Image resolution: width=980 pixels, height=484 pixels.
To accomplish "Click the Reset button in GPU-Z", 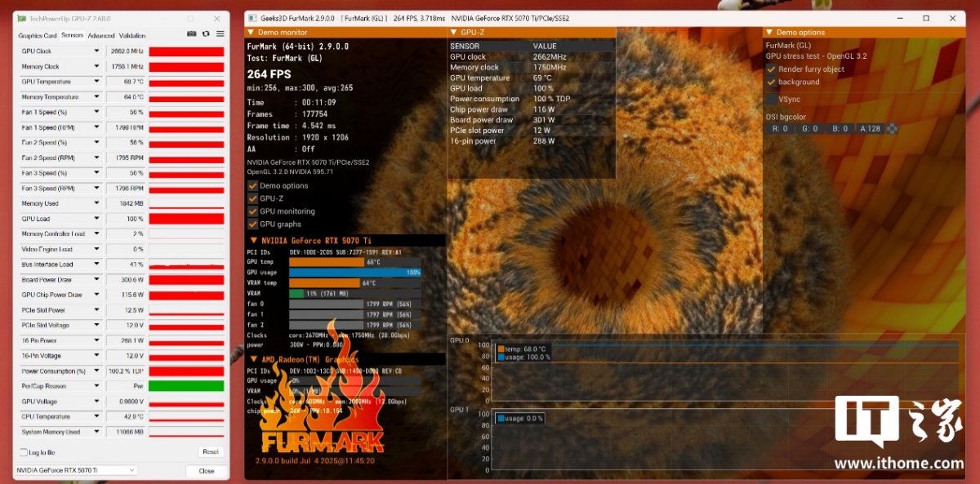I will 210,452.
